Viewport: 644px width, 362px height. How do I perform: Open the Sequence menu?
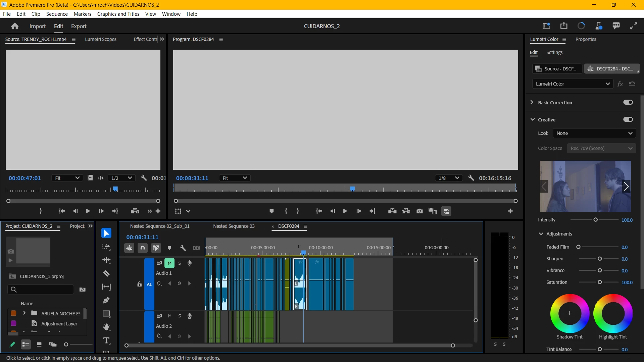57,14
